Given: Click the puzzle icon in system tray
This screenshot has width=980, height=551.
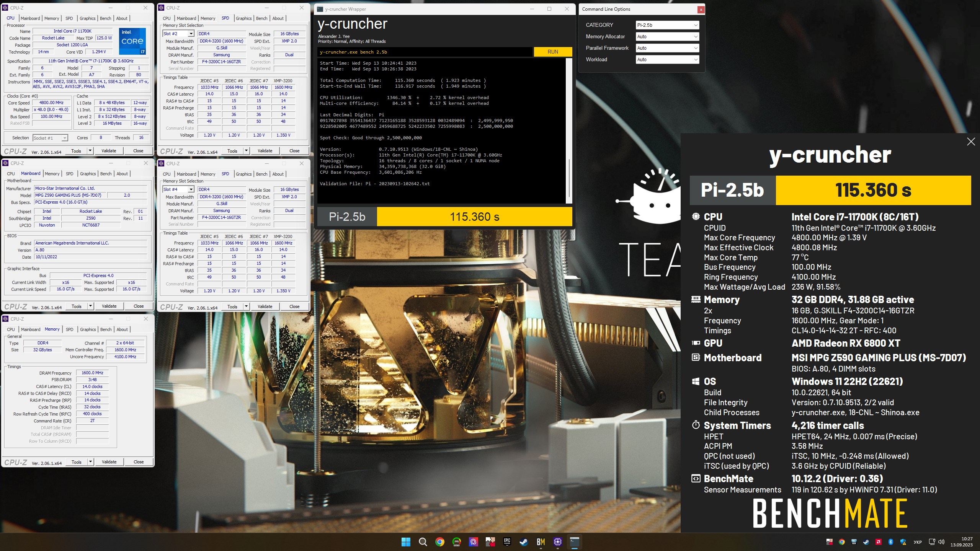Looking at the screenshot, I should click(x=830, y=542).
